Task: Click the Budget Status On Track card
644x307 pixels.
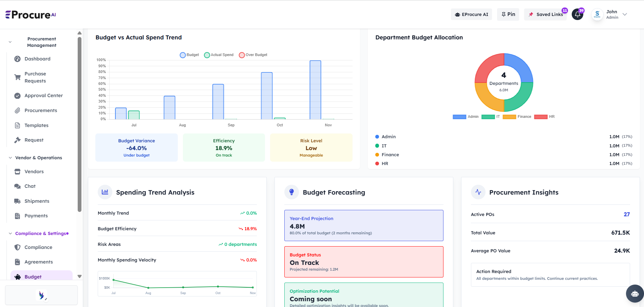Action: point(364,262)
